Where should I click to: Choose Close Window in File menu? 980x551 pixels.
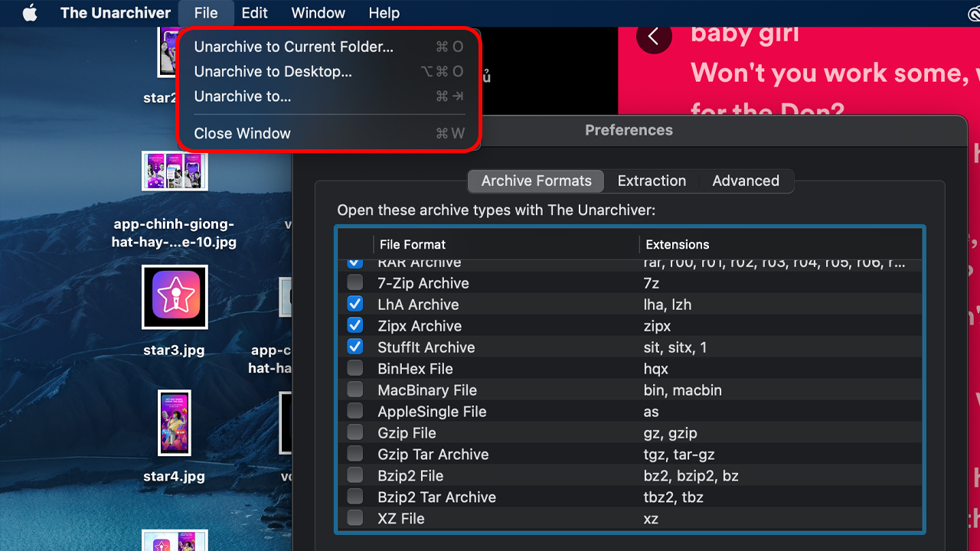click(x=329, y=133)
